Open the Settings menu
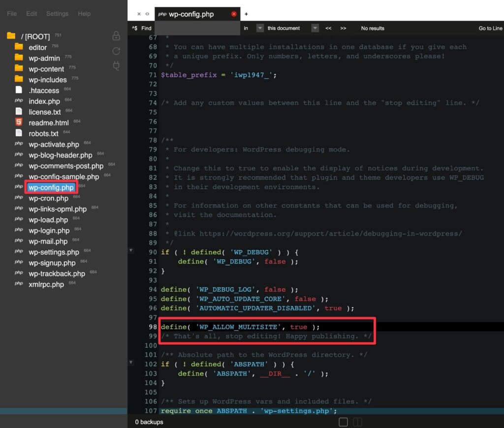 tap(57, 14)
